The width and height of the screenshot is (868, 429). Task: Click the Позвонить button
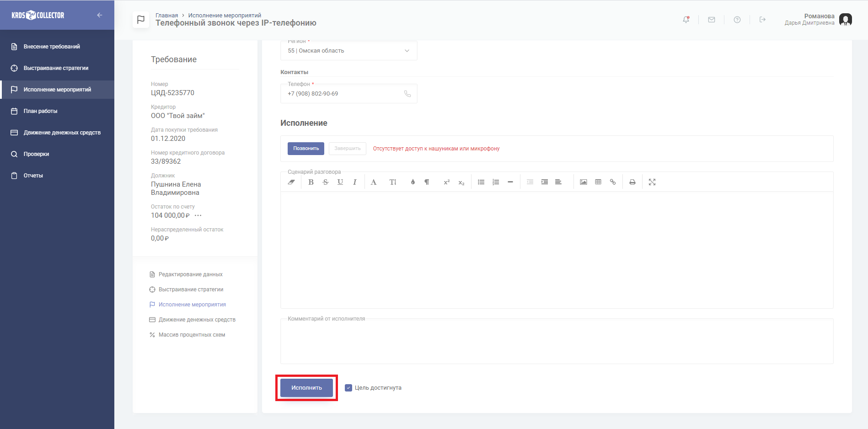click(306, 149)
